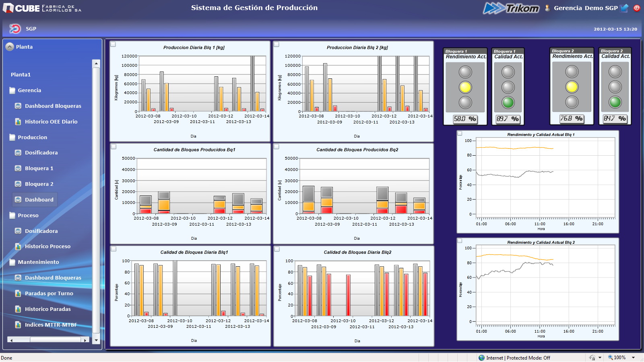This screenshot has width=644, height=362.
Task: Toggle checkbox on Cantidad de Bloques Bq1 chart
Action: click(x=114, y=146)
